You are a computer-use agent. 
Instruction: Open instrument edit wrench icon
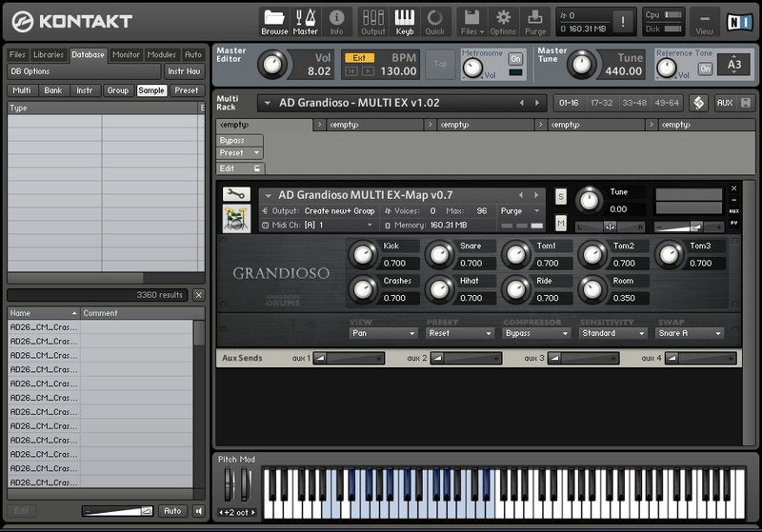[235, 194]
